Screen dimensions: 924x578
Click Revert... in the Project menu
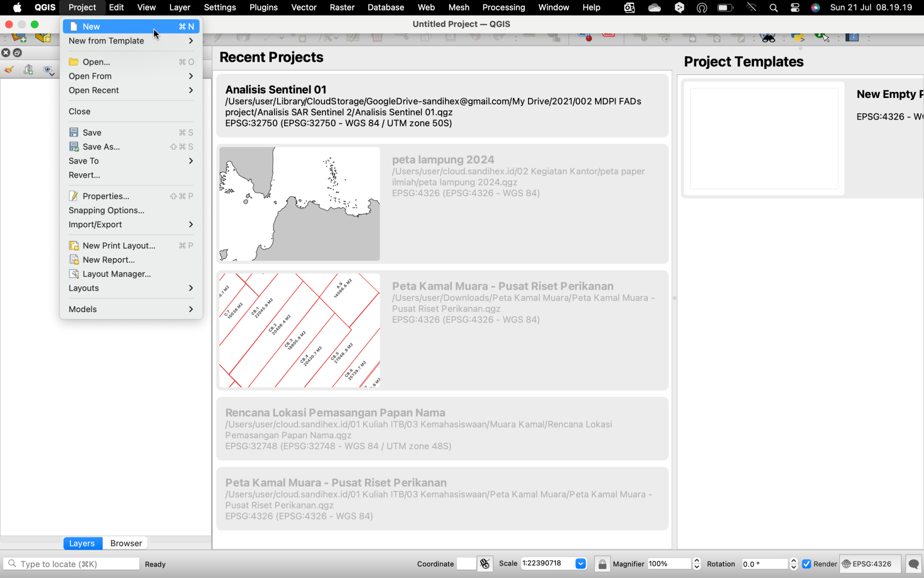[131, 175]
